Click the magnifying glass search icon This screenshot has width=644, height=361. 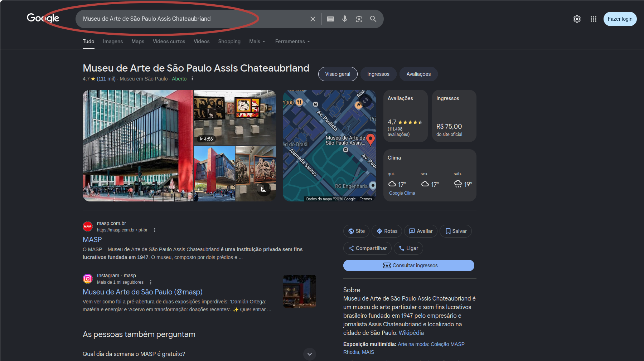tap(373, 19)
